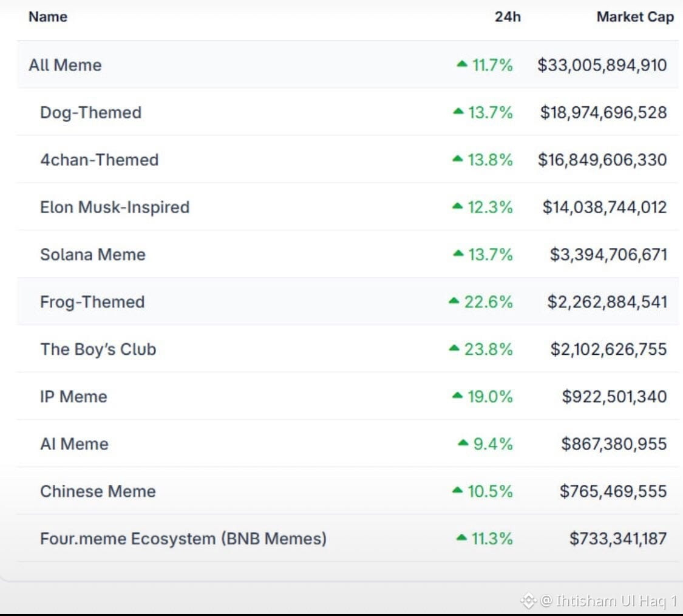This screenshot has width=683, height=616.
Task: Click the 13.7% change for Dog-Themed
Action: pyautogui.click(x=483, y=112)
